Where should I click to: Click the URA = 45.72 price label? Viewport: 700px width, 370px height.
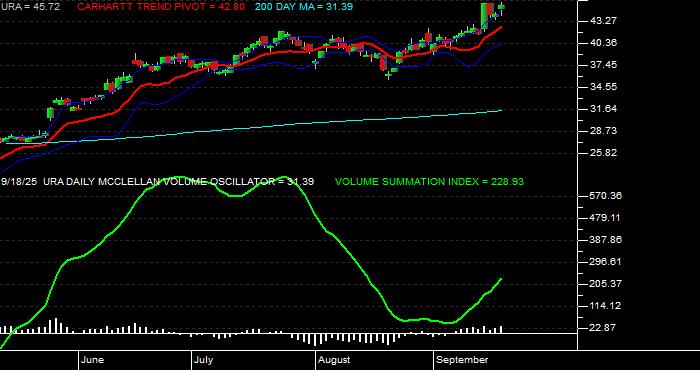(x=30, y=7)
